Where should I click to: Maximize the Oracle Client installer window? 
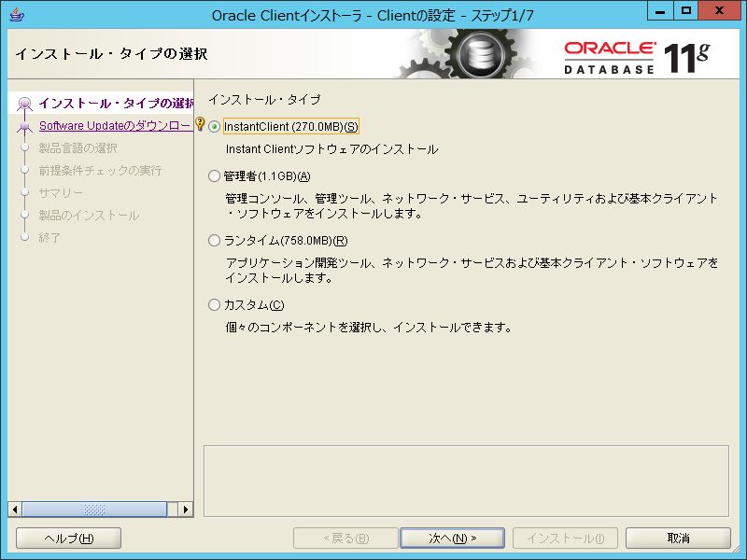686,11
